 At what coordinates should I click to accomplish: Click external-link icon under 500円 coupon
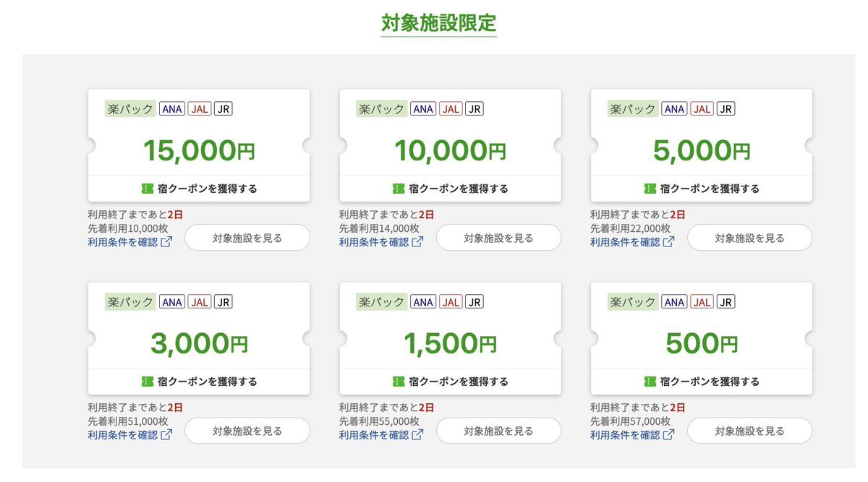click(x=669, y=435)
